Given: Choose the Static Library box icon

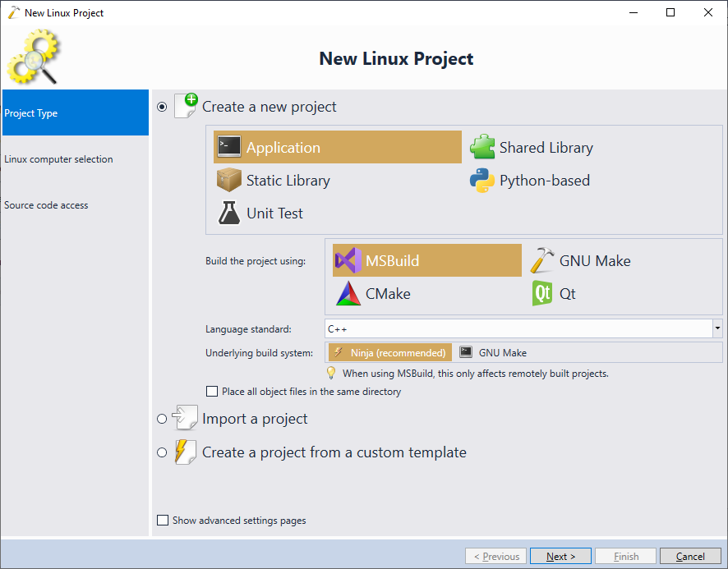Looking at the screenshot, I should [x=229, y=180].
